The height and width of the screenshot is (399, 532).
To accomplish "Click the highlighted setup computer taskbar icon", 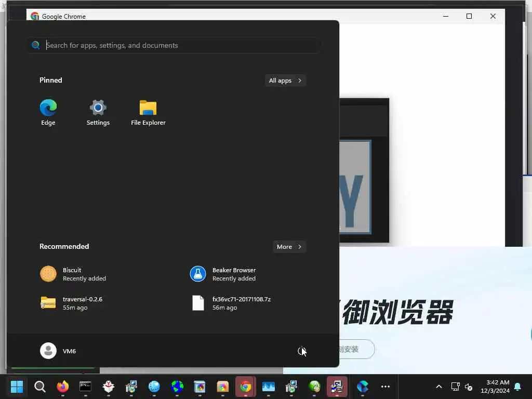I will 337,387.
